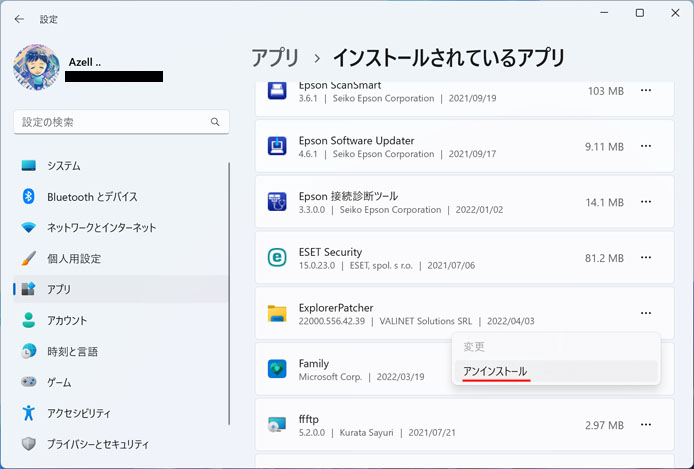Click the 9.11 MB size value
694x469 pixels.
604,146
